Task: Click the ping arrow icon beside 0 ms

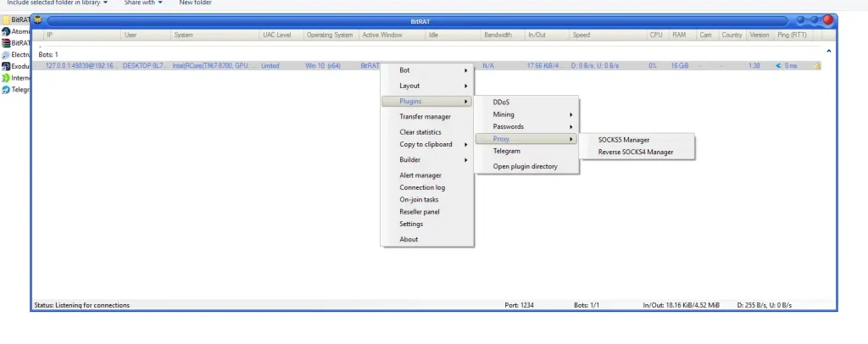Action: [779, 65]
